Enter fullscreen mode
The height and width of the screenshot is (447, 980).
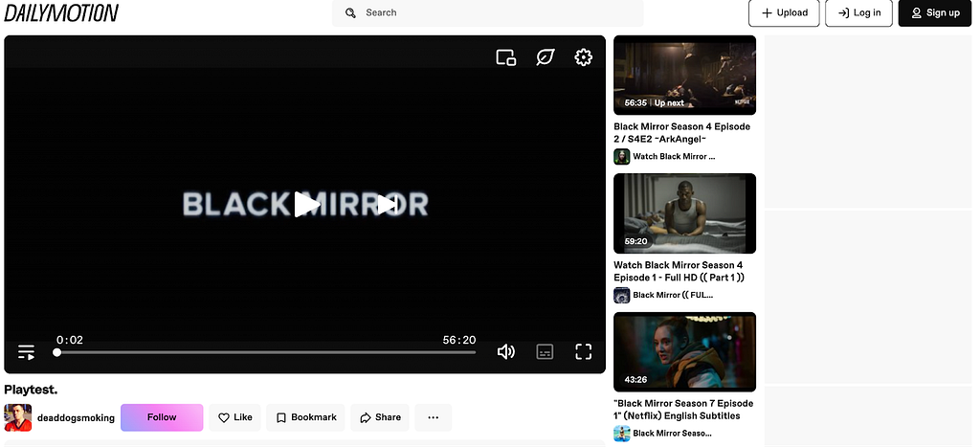coord(583,352)
